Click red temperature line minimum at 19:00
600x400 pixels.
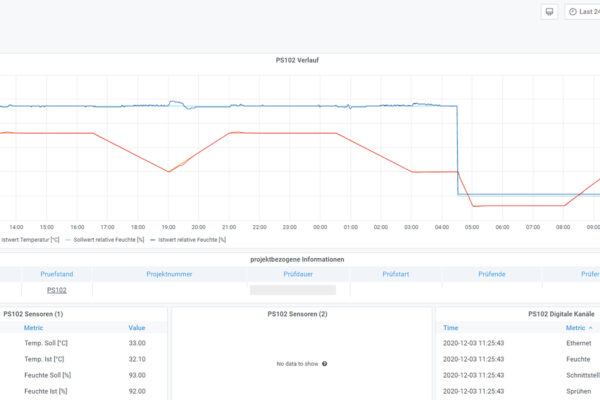[168, 171]
